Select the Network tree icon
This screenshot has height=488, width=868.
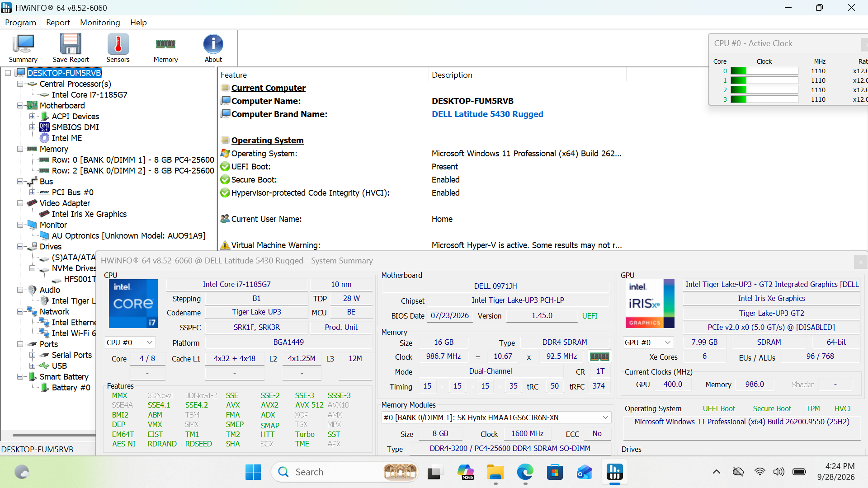tap(32, 311)
